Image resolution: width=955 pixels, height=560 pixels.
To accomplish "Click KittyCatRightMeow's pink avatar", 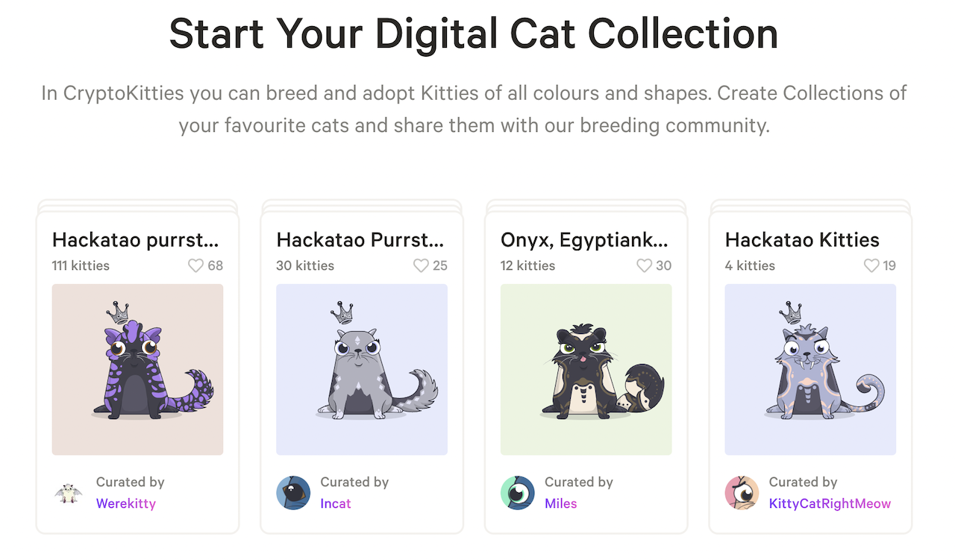I will pos(742,493).
